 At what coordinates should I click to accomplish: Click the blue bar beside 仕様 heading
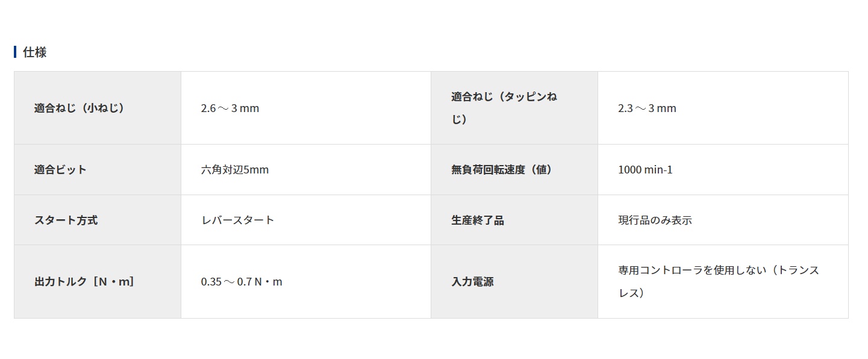pyautogui.click(x=15, y=52)
